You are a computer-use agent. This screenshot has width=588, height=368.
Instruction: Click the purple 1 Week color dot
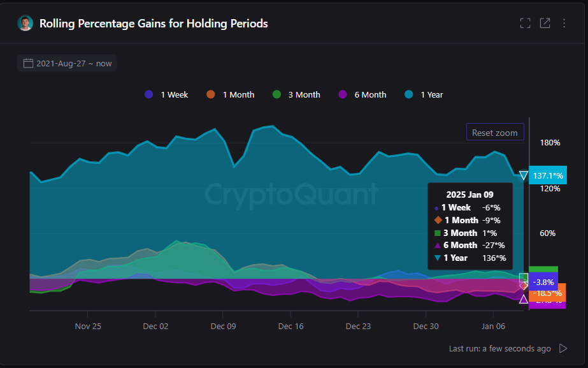pos(148,94)
